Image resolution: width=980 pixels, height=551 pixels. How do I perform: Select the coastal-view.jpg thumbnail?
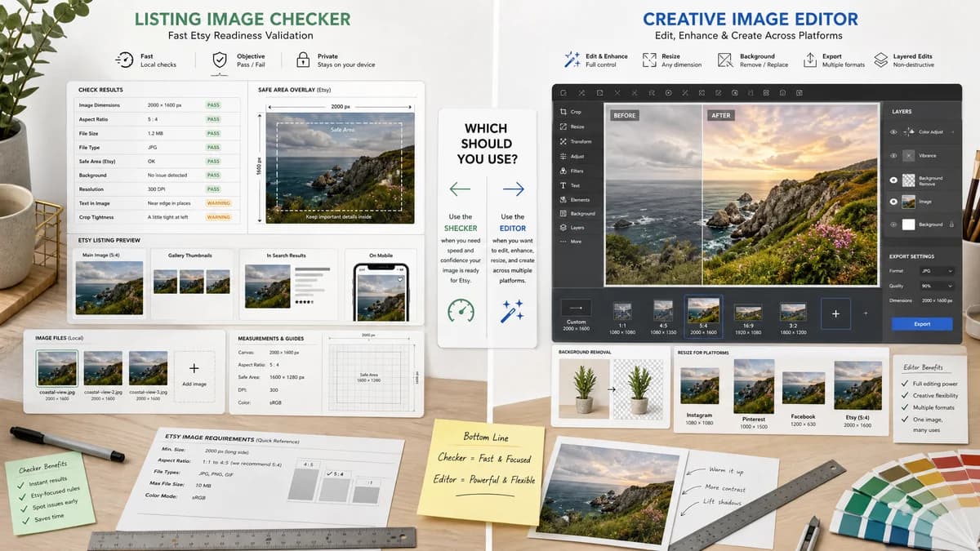click(57, 368)
